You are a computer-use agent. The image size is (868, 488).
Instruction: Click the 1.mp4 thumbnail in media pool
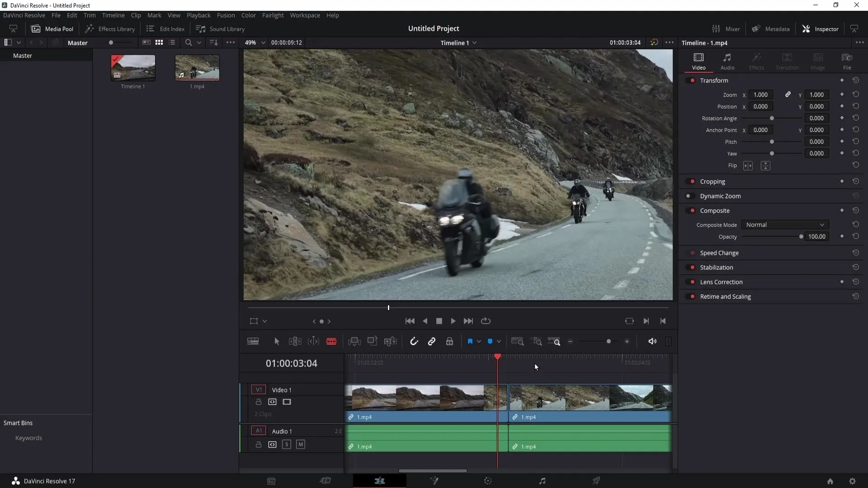tap(197, 67)
